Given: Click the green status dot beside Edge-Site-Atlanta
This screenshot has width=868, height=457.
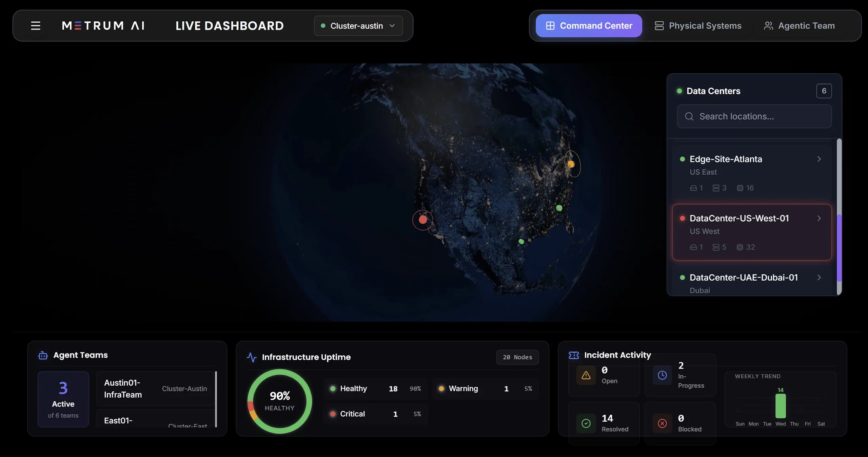Looking at the screenshot, I should [682, 159].
